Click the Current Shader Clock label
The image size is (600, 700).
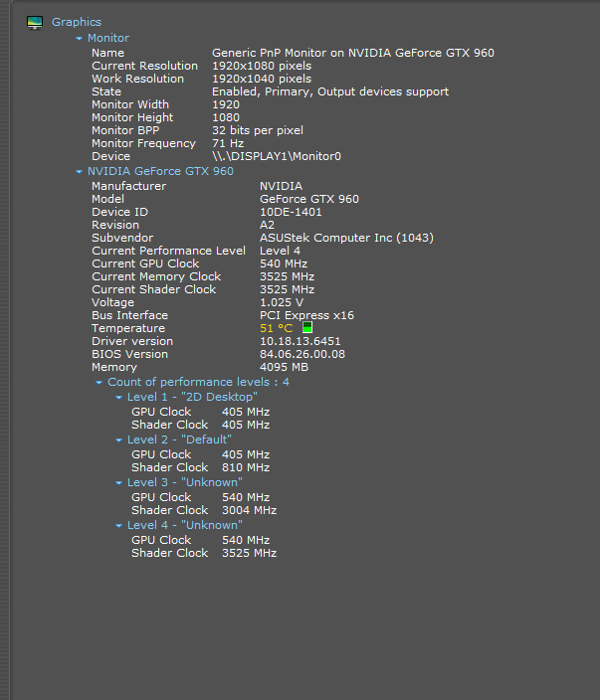tap(153, 289)
